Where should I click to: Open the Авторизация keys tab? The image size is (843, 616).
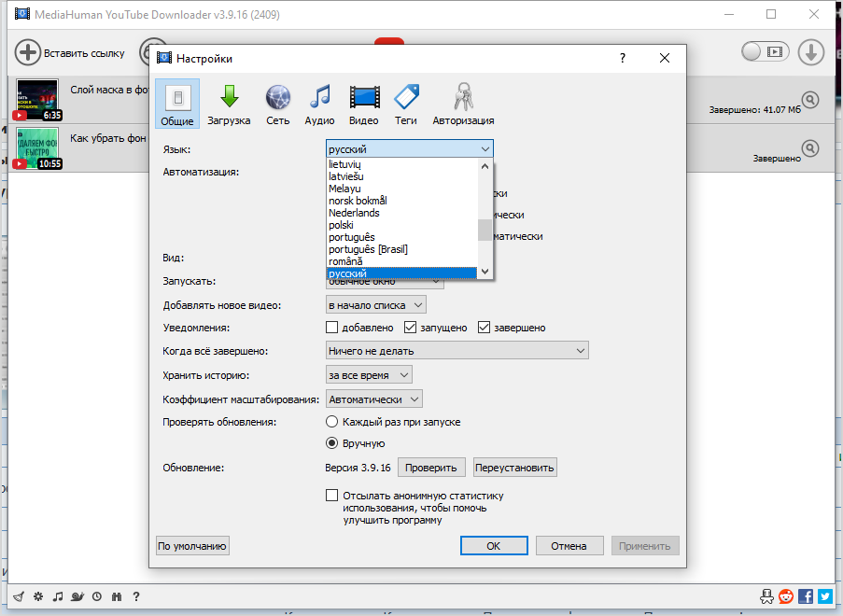[463, 105]
